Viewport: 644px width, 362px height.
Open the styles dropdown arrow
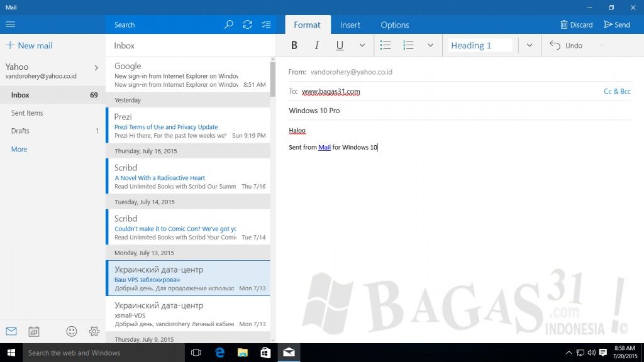pyautogui.click(x=530, y=45)
